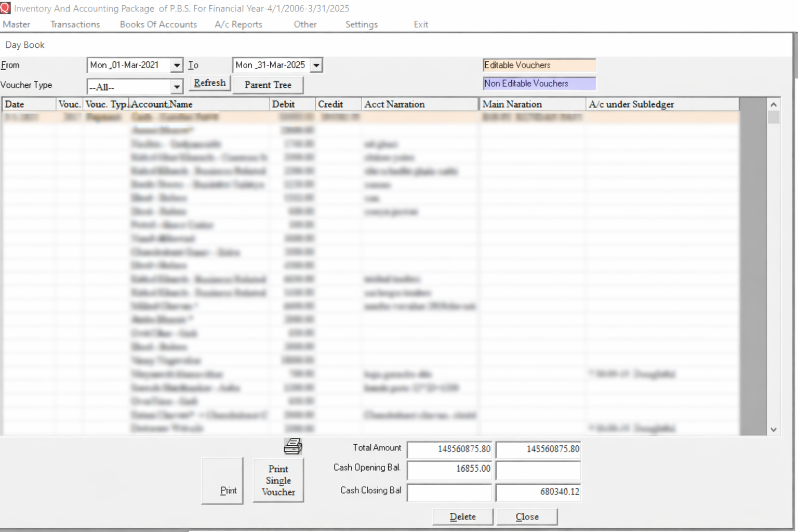Click the Voucher Type label
Viewport: 798px width, 532px height.
click(x=26, y=85)
